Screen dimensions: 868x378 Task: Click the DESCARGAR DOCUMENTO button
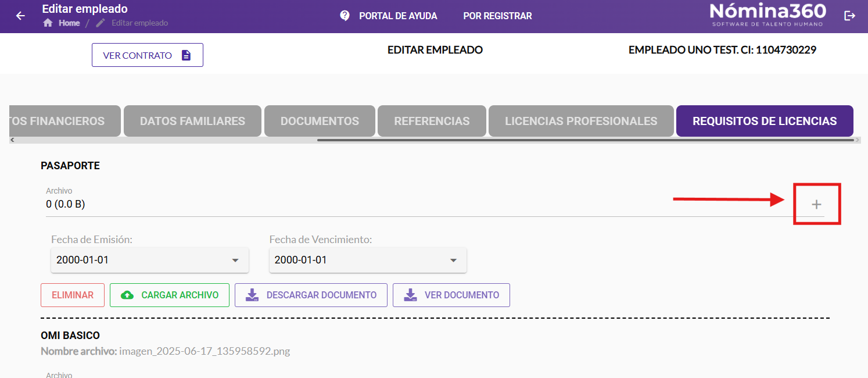click(311, 295)
